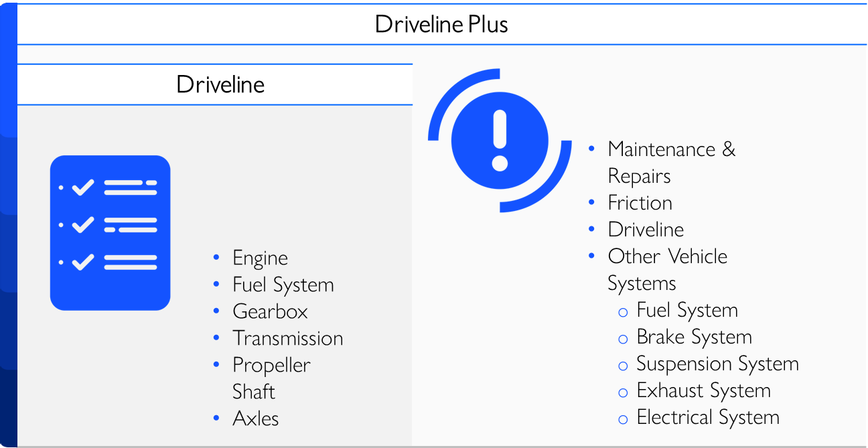Click the Axles list item
This screenshot has height=448, width=868.
click(255, 419)
